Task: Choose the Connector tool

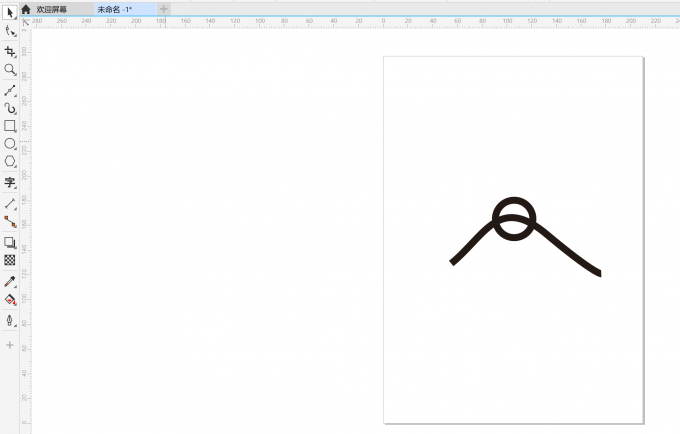Action: (x=10, y=221)
